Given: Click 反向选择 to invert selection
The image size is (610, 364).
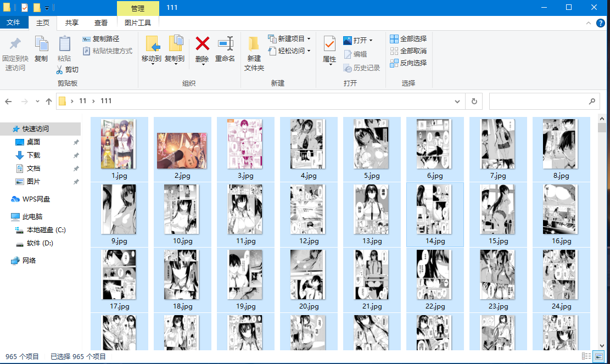Looking at the screenshot, I should (408, 63).
